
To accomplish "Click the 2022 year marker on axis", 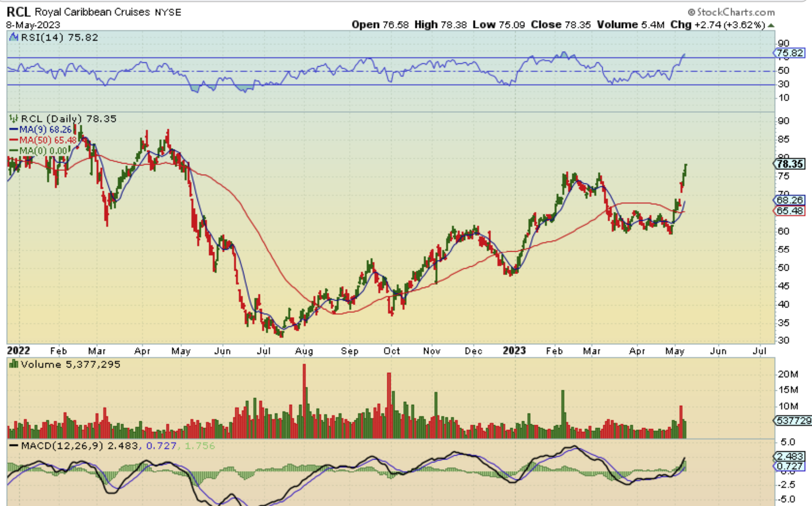I will pyautogui.click(x=19, y=351).
